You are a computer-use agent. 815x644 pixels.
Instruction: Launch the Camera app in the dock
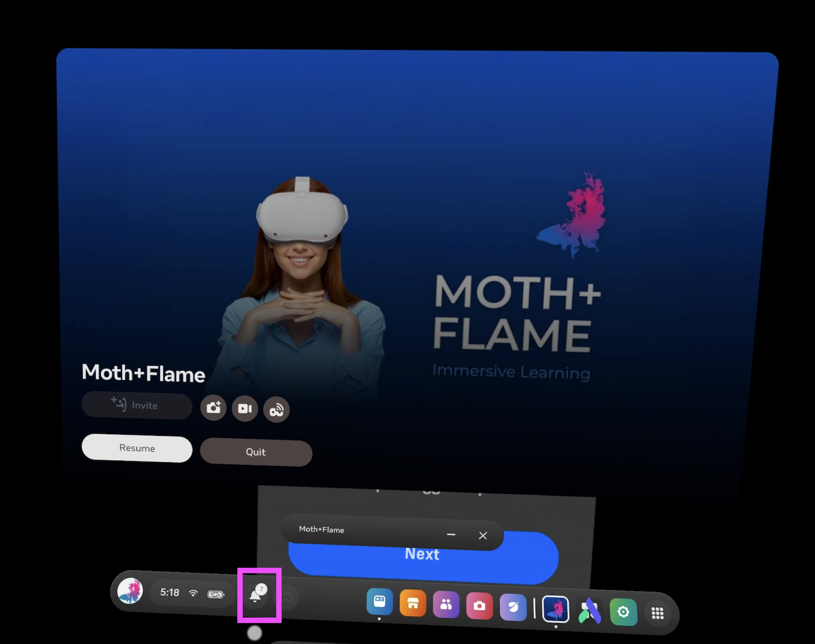point(480,606)
